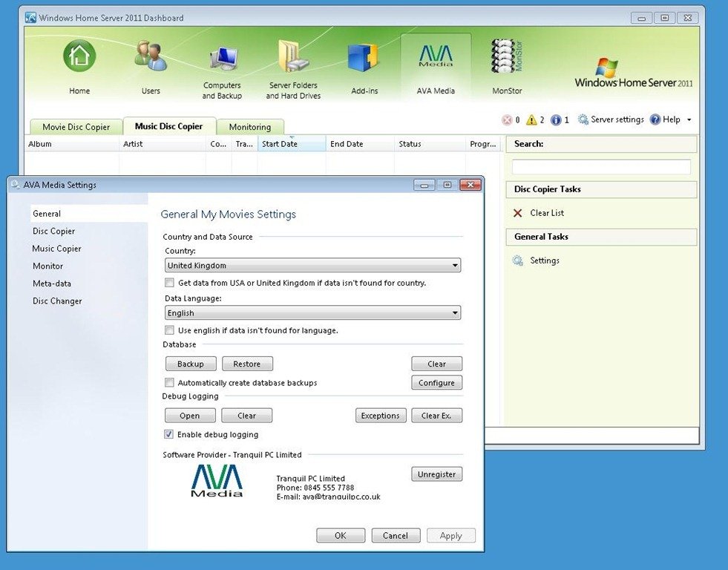Viewport: 728px width, 570px height.
Task: Click the blue informational alerts icon
Action: (x=556, y=119)
